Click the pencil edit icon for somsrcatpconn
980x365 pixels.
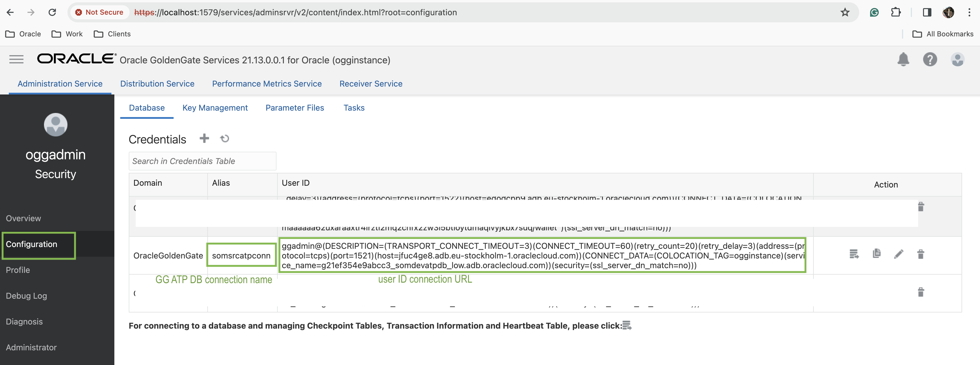(898, 254)
